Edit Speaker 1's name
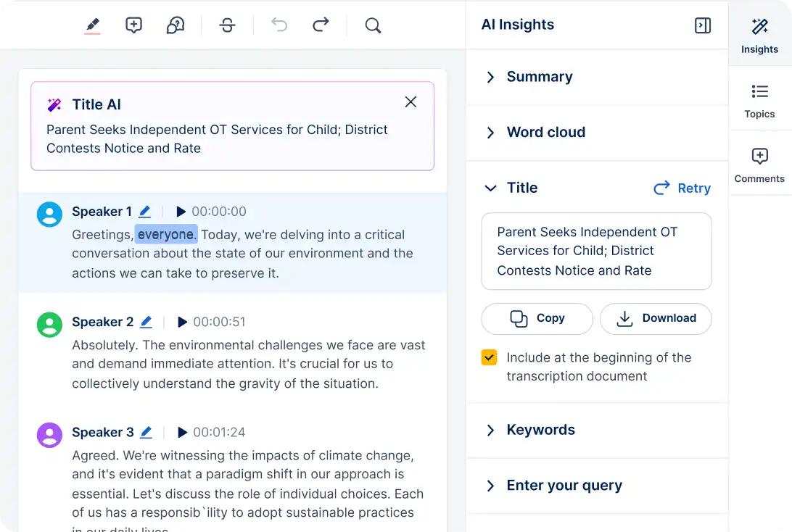 [144, 211]
